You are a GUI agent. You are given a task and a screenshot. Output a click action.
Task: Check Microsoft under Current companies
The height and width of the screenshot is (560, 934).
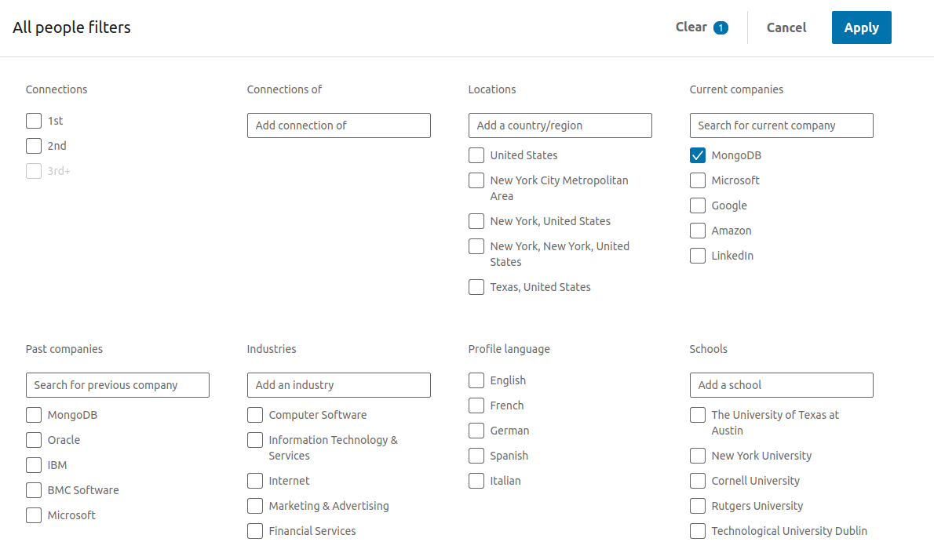pyautogui.click(x=698, y=180)
